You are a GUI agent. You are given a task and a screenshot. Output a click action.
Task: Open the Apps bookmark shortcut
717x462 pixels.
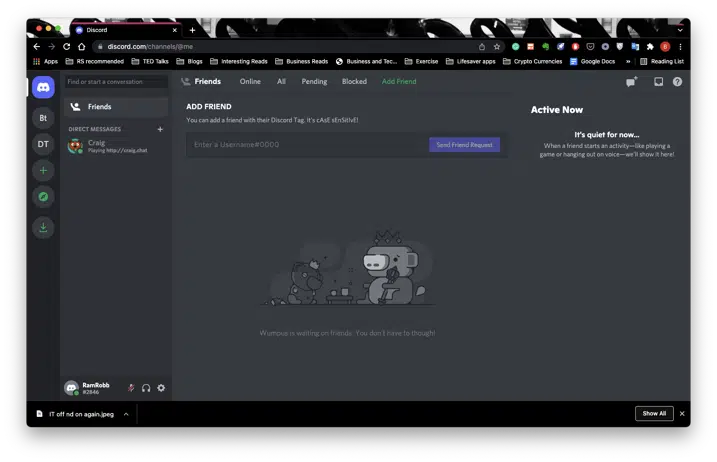(x=46, y=61)
